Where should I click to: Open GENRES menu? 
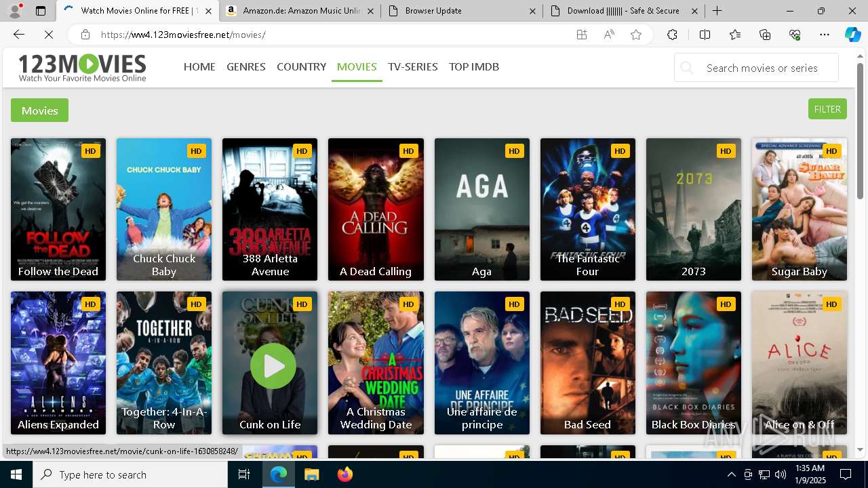pyautogui.click(x=246, y=66)
